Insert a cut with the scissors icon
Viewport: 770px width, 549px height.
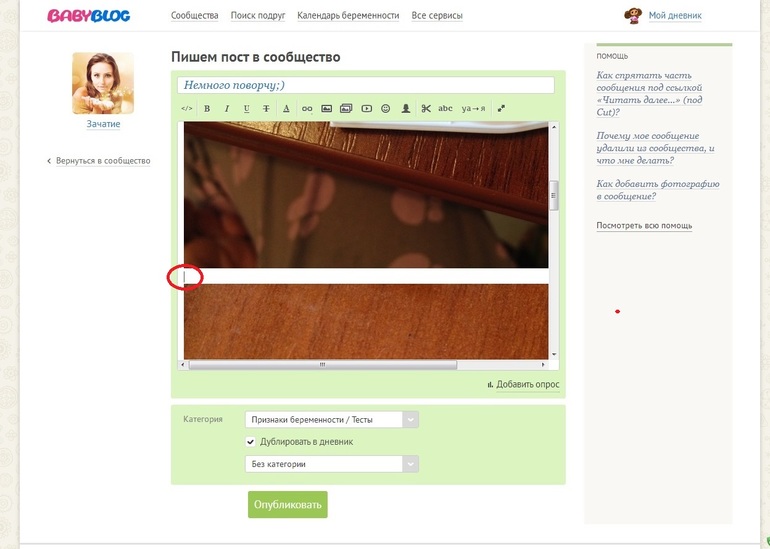tap(426, 109)
